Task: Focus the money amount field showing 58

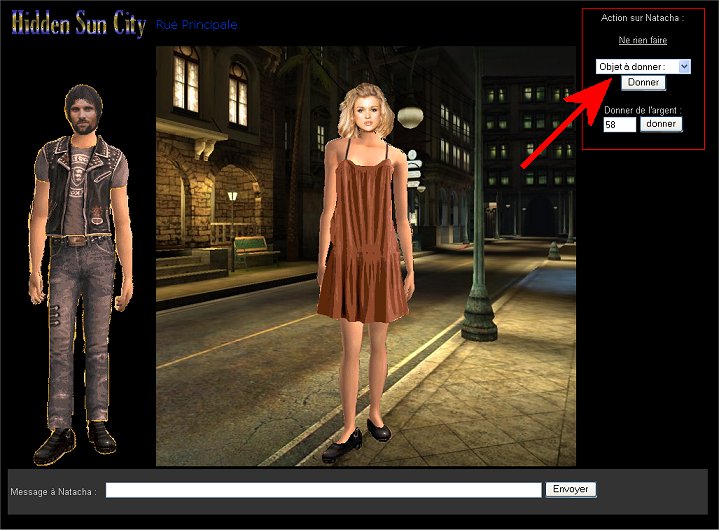Action: pyautogui.click(x=619, y=124)
